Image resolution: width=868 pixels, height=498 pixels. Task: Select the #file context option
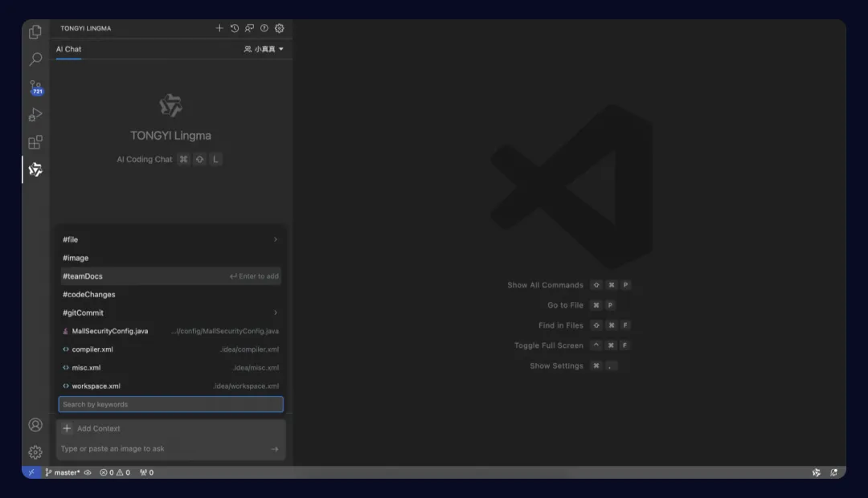coord(170,239)
